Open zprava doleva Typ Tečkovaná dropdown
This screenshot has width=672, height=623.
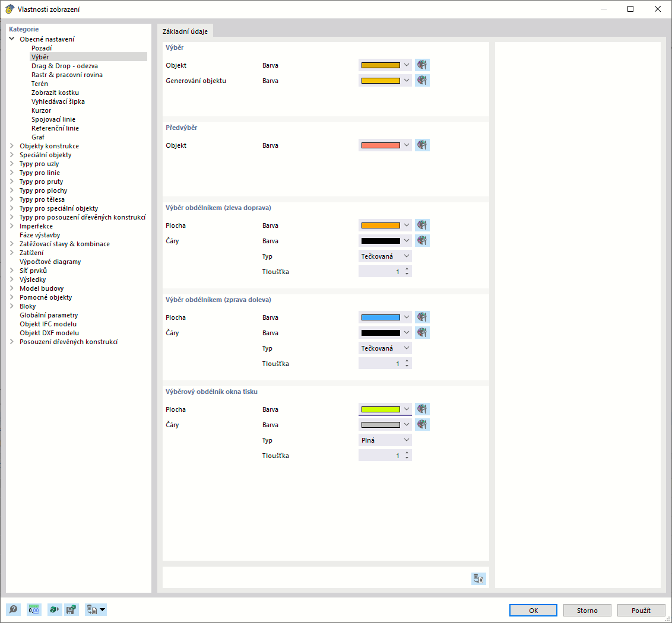click(385, 348)
